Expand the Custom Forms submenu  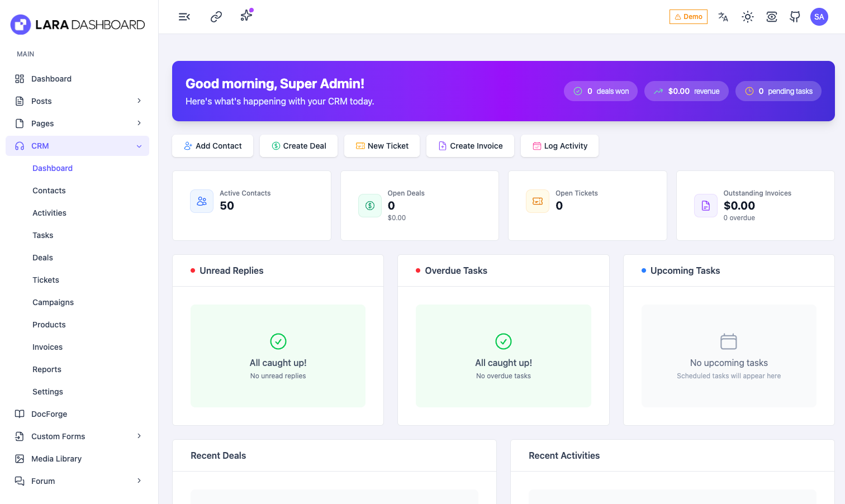point(139,436)
